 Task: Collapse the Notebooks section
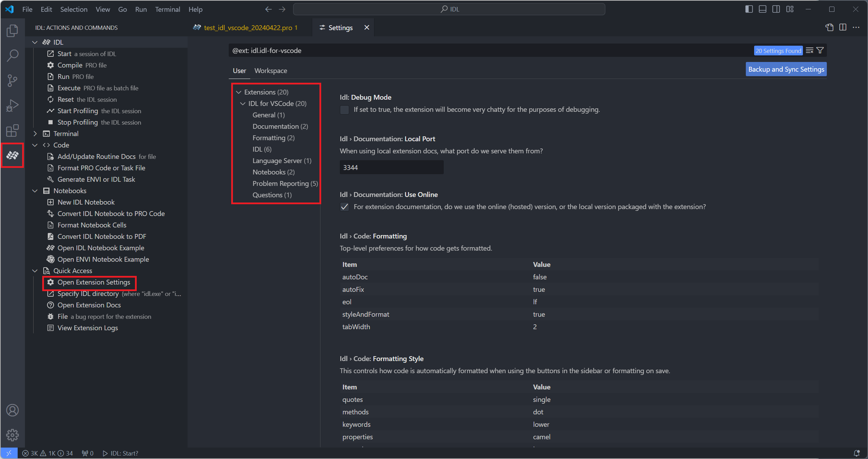pyautogui.click(x=35, y=191)
